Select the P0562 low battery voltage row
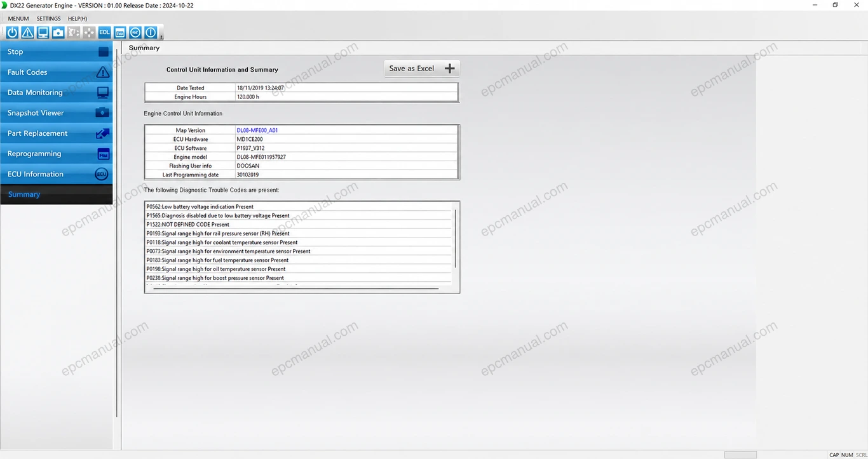868x459 pixels. pyautogui.click(x=299, y=206)
